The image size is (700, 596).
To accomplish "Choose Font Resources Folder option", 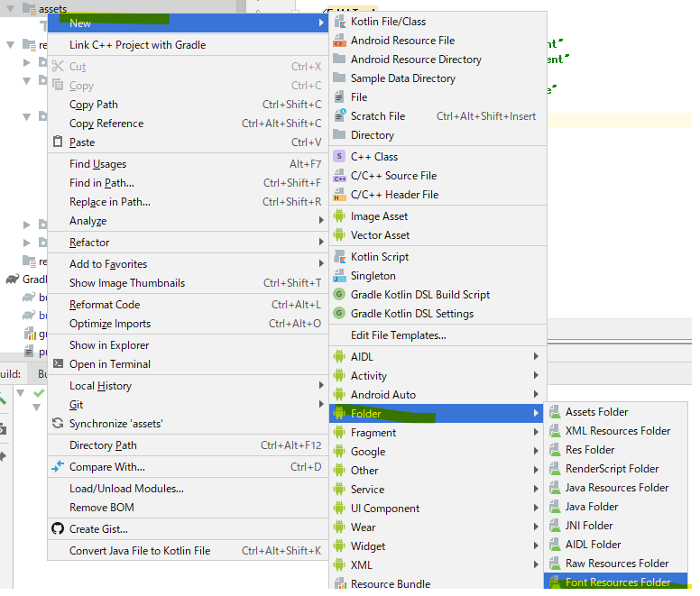I will pyautogui.click(x=618, y=582).
